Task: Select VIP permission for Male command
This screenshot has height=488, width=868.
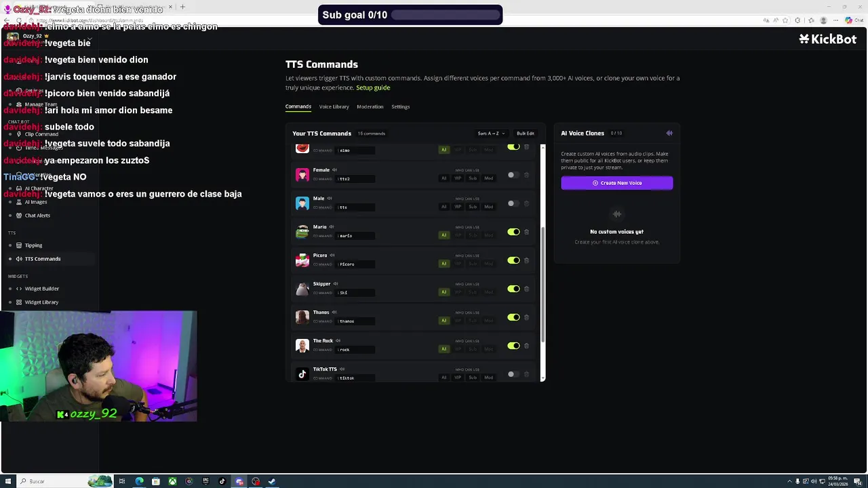Action: [x=458, y=207]
